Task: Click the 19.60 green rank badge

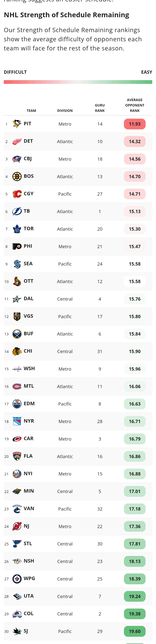Action: click(135, 632)
